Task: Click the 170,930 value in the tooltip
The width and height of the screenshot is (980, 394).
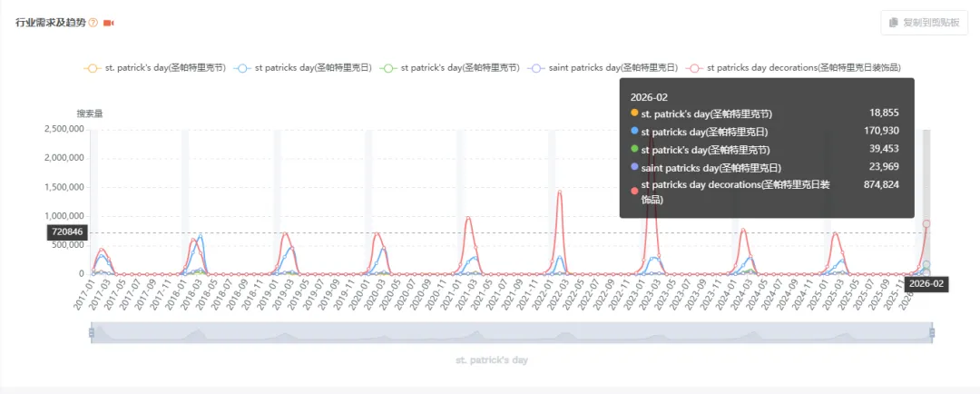Action: (x=882, y=131)
